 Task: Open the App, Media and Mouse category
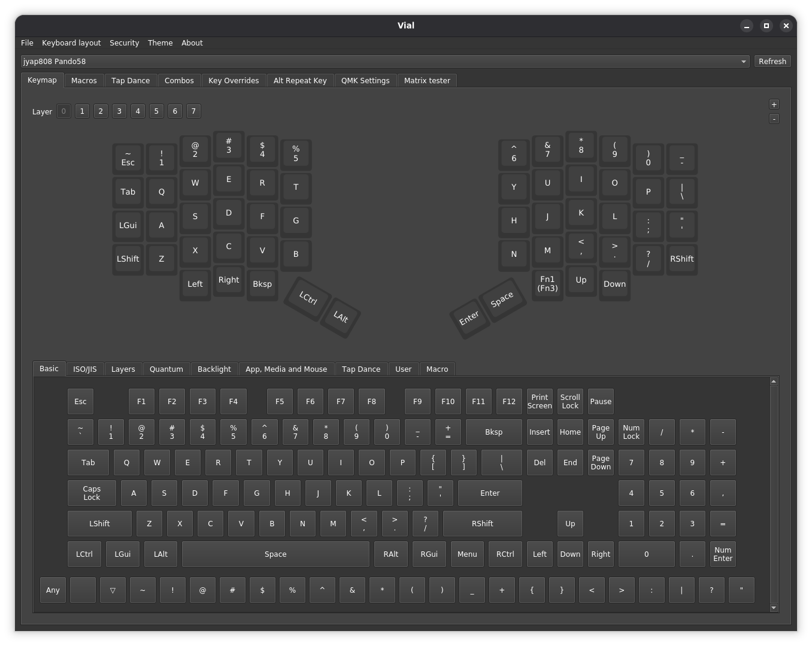tap(286, 369)
